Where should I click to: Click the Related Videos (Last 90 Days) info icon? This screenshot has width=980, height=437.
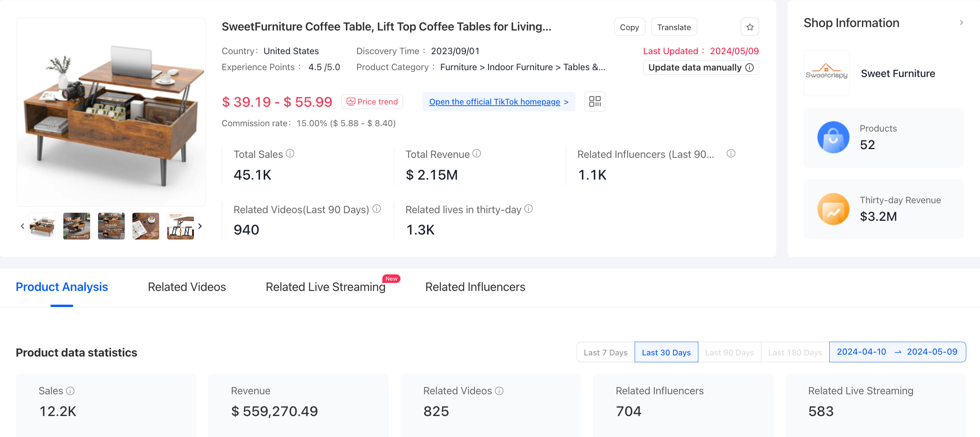(x=377, y=209)
